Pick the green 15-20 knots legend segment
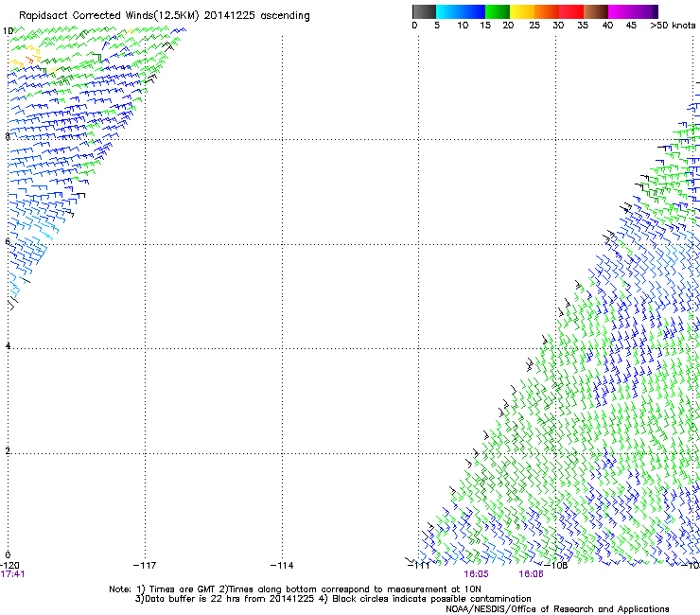The image size is (700, 615). (498, 11)
